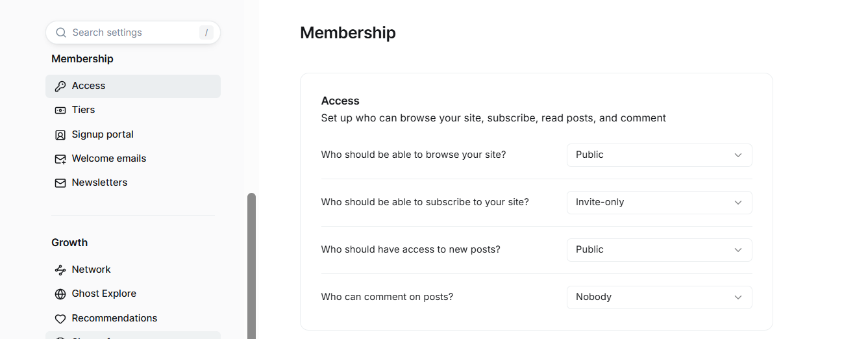Screen dimensions: 868x339
Task: Open the Invite-only subscribe dropdown
Action: pyautogui.click(x=659, y=203)
